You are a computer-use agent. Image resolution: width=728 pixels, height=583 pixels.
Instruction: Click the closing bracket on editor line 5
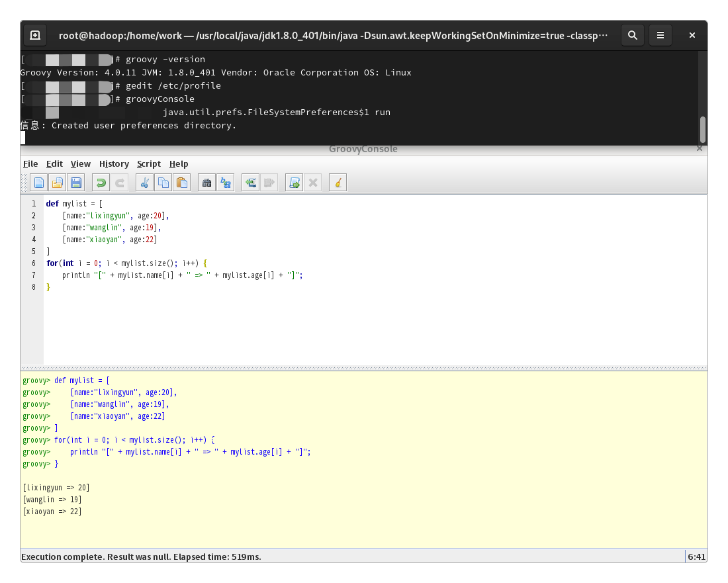coord(48,251)
